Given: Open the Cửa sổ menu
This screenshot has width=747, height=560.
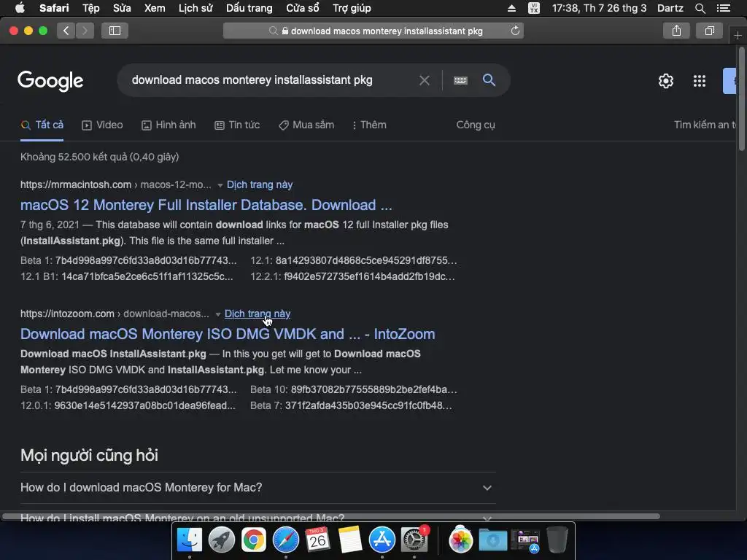Looking at the screenshot, I should (303, 8).
